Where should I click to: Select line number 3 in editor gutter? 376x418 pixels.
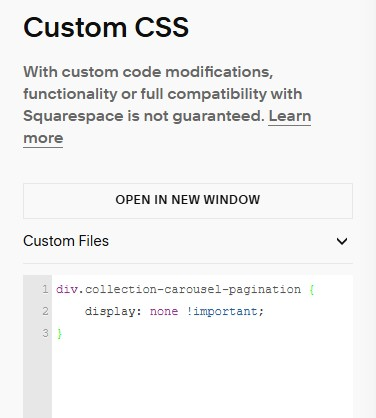(45, 333)
